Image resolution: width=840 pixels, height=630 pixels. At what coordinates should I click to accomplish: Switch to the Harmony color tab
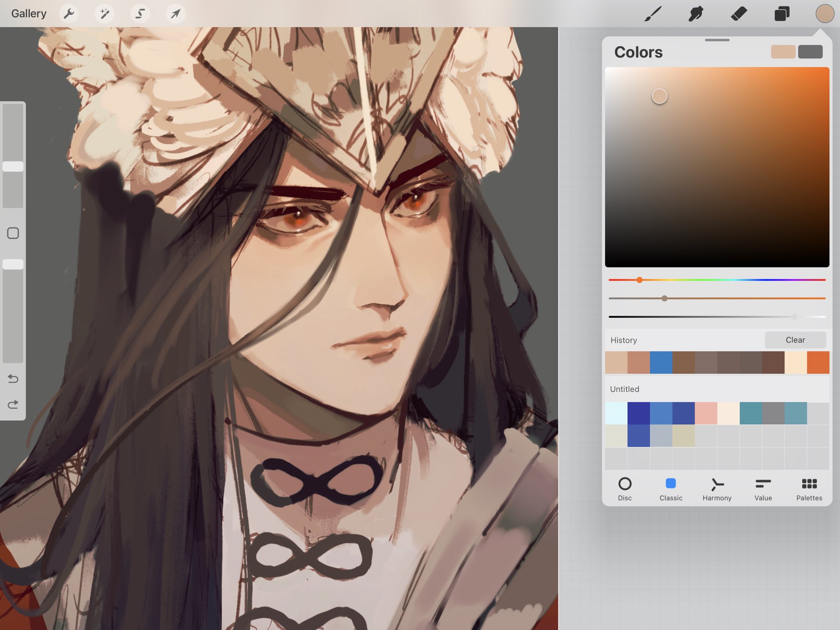click(717, 489)
